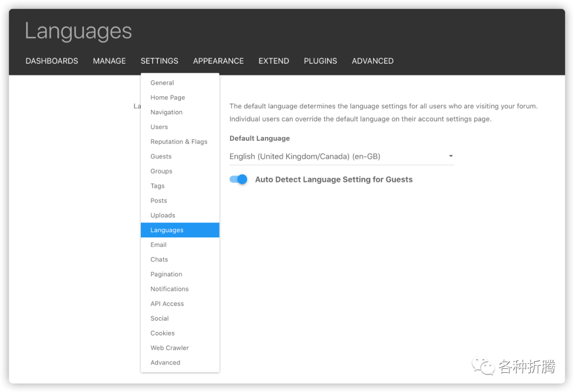The height and width of the screenshot is (392, 574).
Task: Open the SETTINGS menu
Action: point(159,61)
